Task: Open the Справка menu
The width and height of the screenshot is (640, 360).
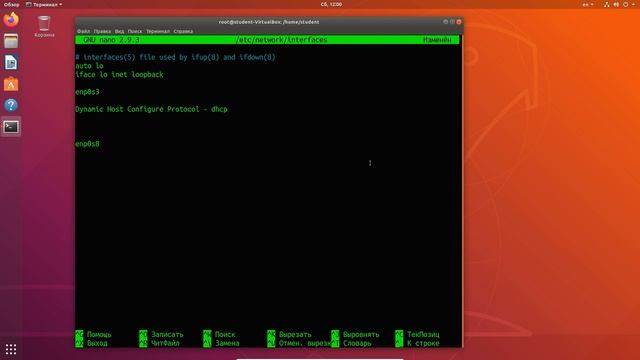Action: [x=183, y=31]
